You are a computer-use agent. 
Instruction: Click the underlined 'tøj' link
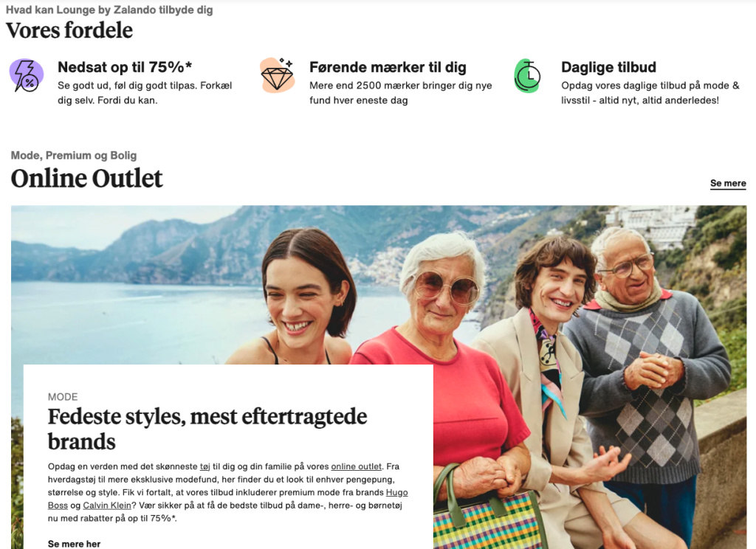point(205,466)
